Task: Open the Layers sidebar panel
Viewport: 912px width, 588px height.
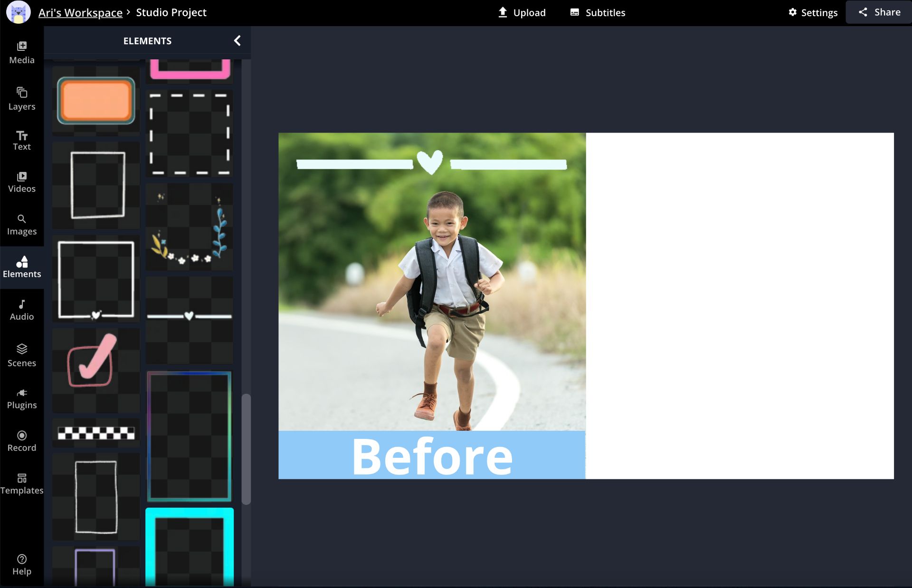Action: 22,98
